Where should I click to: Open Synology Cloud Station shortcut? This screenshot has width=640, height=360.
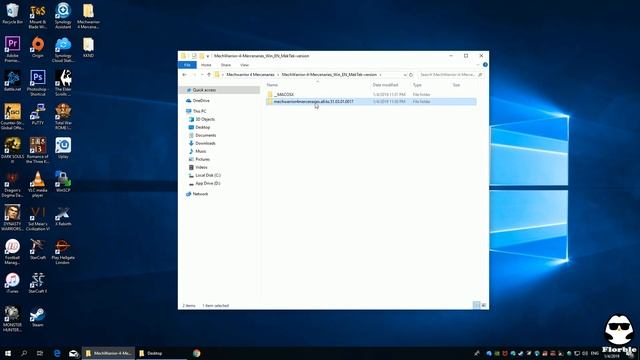pyautogui.click(x=63, y=49)
